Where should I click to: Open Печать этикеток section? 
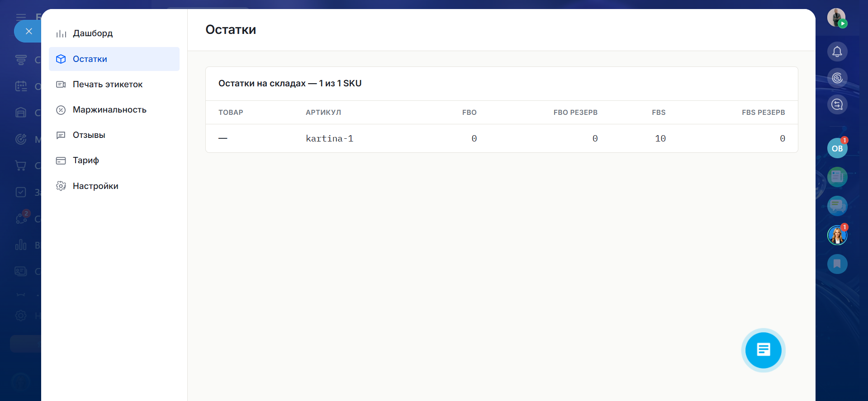click(x=114, y=85)
